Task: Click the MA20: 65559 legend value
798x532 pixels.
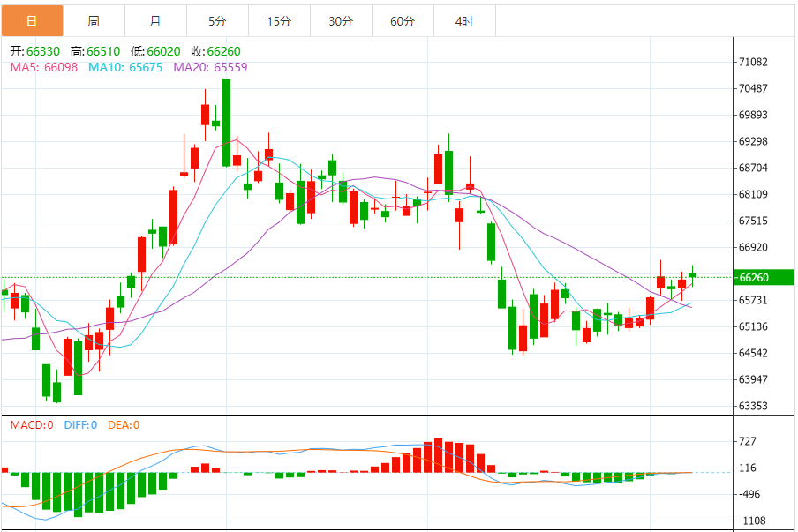Action: pyautogui.click(x=210, y=67)
